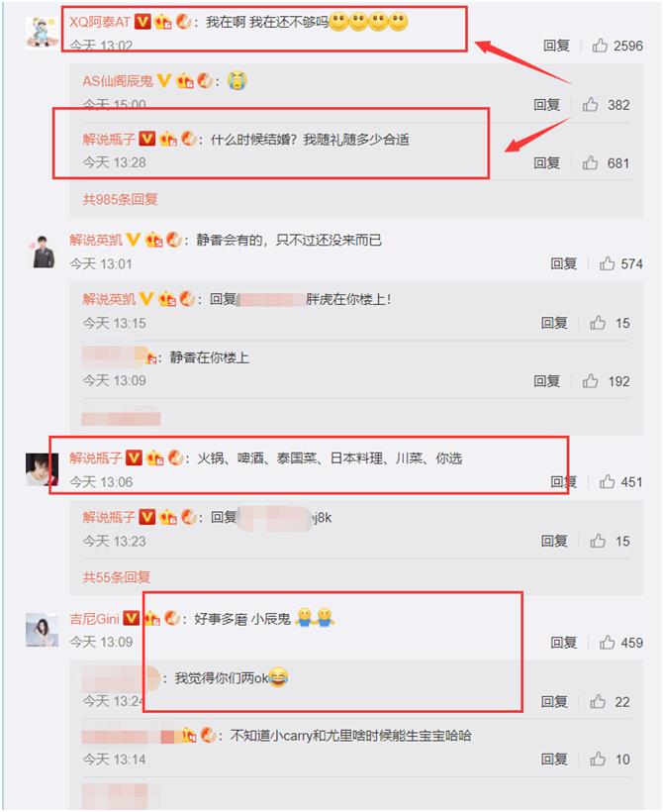Reply to the 小carry和尤里 comment
Screen dimensions: 664x812
point(554,760)
